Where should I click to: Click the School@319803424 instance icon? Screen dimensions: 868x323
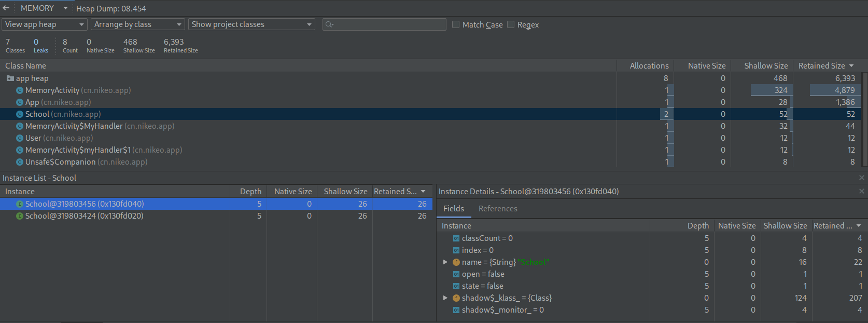tap(20, 216)
